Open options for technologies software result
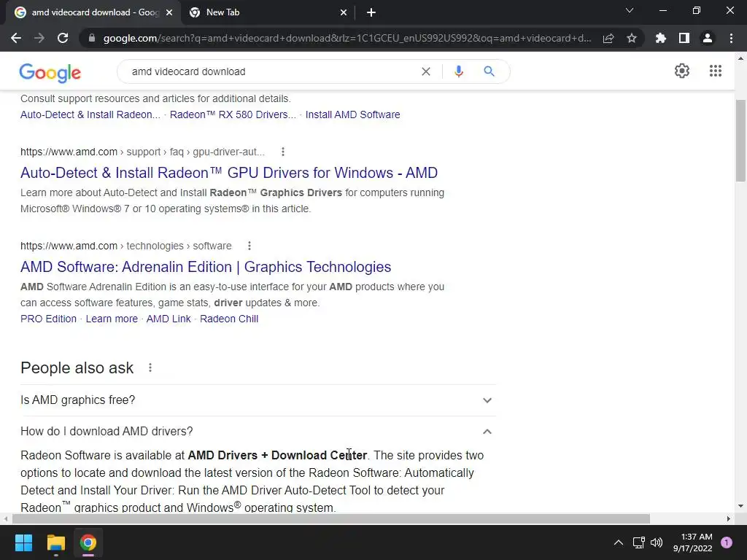Viewport: 747px width, 560px height. click(249, 246)
